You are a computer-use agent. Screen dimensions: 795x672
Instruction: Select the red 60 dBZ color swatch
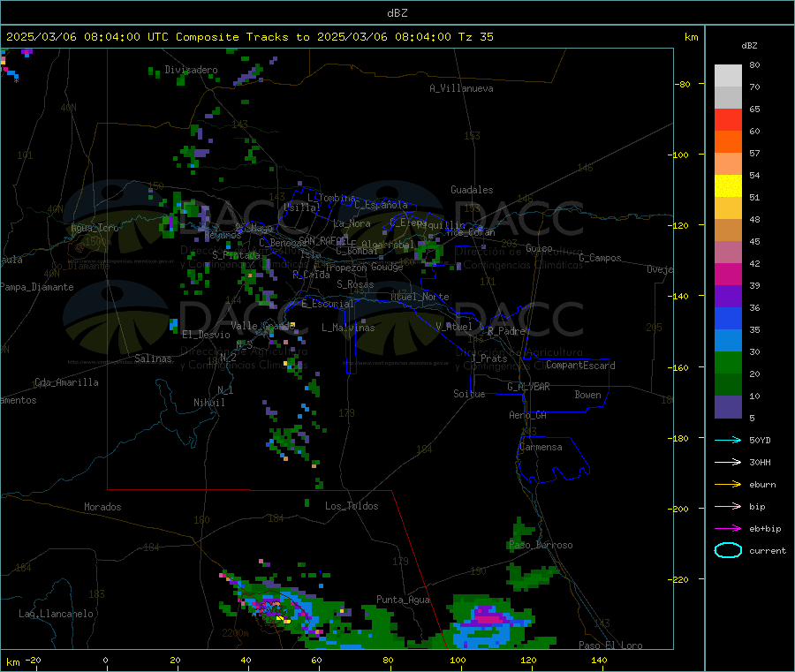(728, 119)
